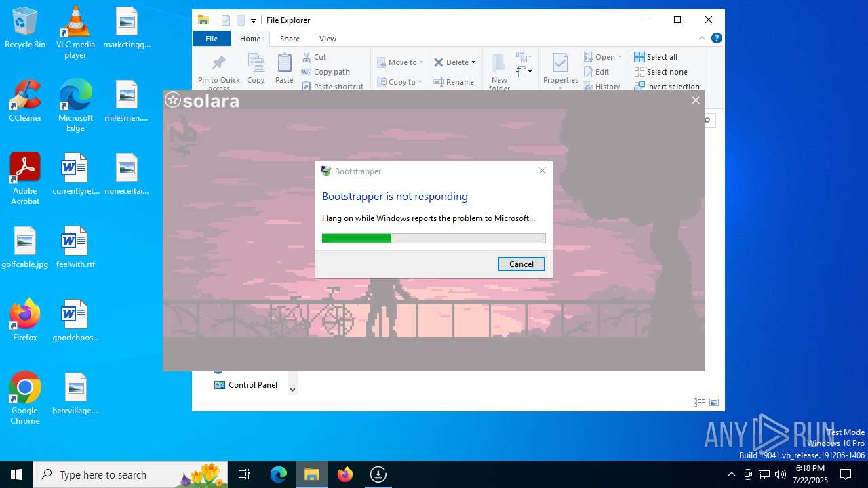Screen dimensions: 868x488
Task: Open the File tab in File Explorer
Action: pyautogui.click(x=212, y=39)
